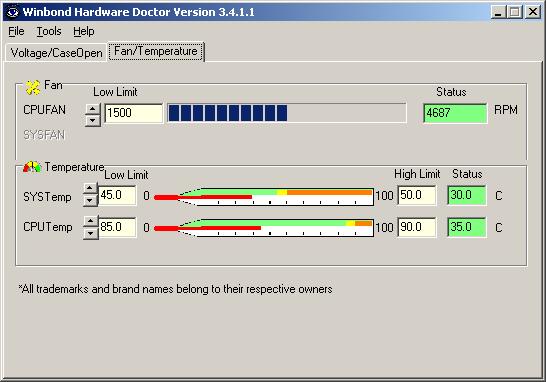Image resolution: width=546 pixels, height=382 pixels.
Task: Minimize the Hardware Doctor window
Action: [x=499, y=12]
